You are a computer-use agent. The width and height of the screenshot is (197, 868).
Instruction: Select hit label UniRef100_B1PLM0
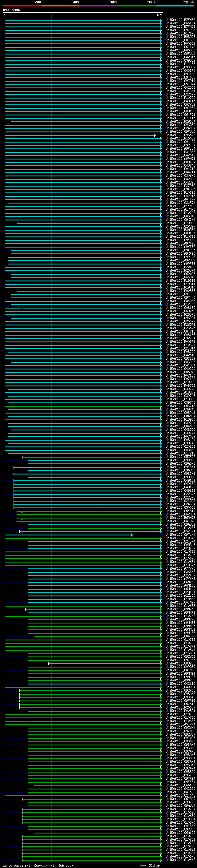click(180, 304)
